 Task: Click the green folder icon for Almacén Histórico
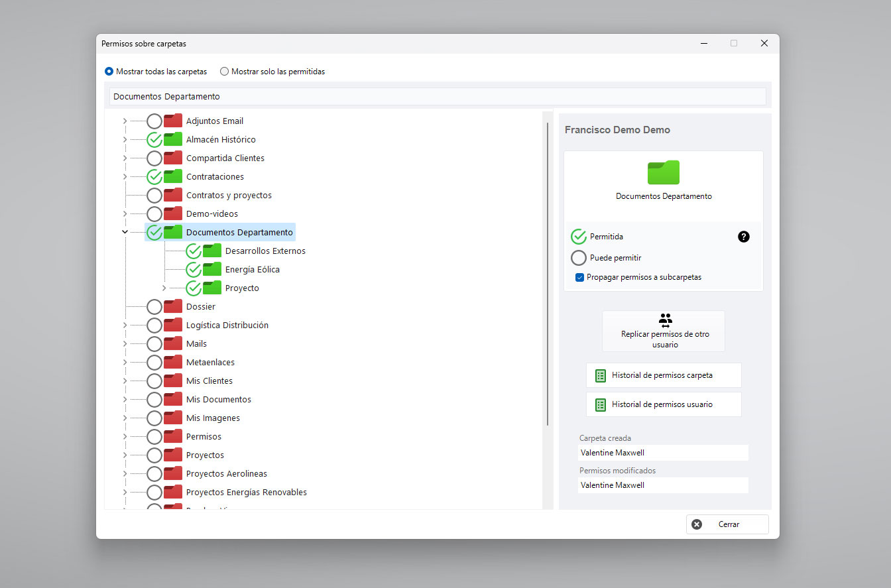coord(173,139)
